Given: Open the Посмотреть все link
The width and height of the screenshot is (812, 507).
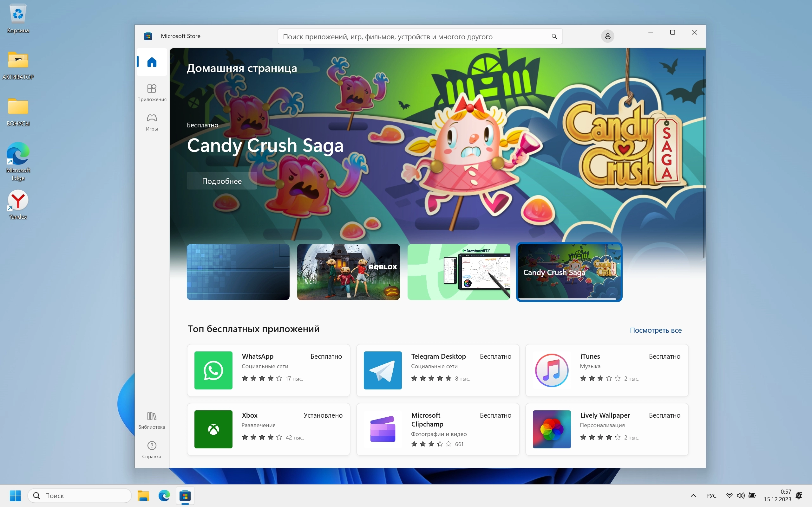Looking at the screenshot, I should click(655, 330).
